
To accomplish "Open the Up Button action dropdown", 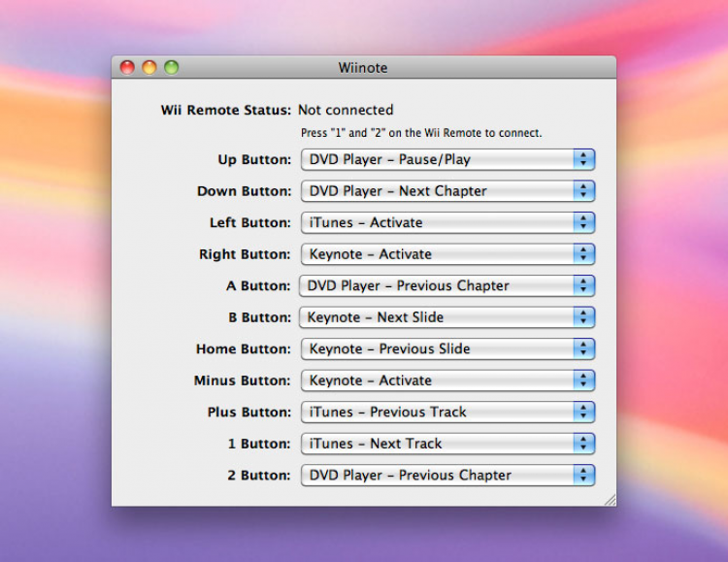I will [447, 159].
